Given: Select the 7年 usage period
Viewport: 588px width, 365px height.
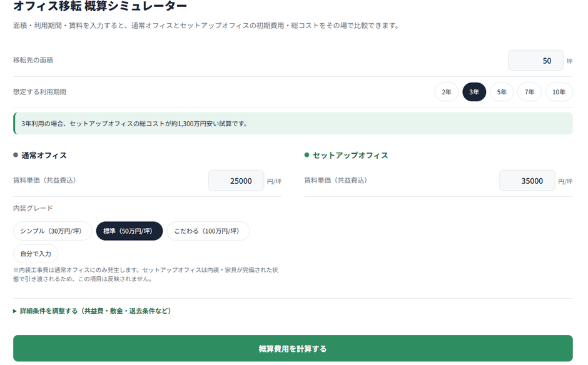Looking at the screenshot, I should click(529, 92).
